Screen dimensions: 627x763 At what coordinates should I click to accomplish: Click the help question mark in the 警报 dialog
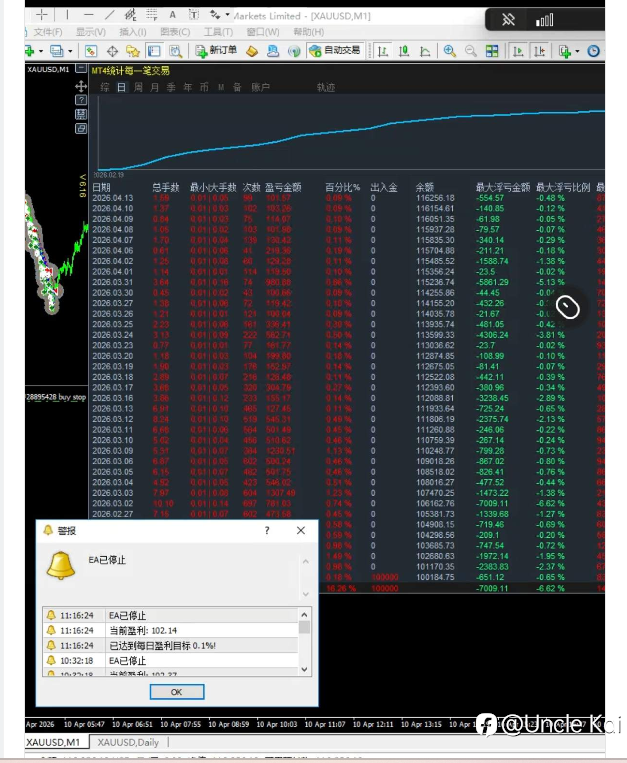(267, 530)
